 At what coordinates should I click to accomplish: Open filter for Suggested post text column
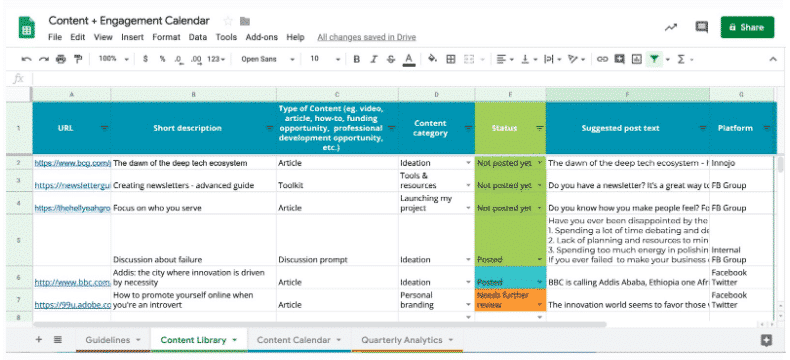pos(703,128)
